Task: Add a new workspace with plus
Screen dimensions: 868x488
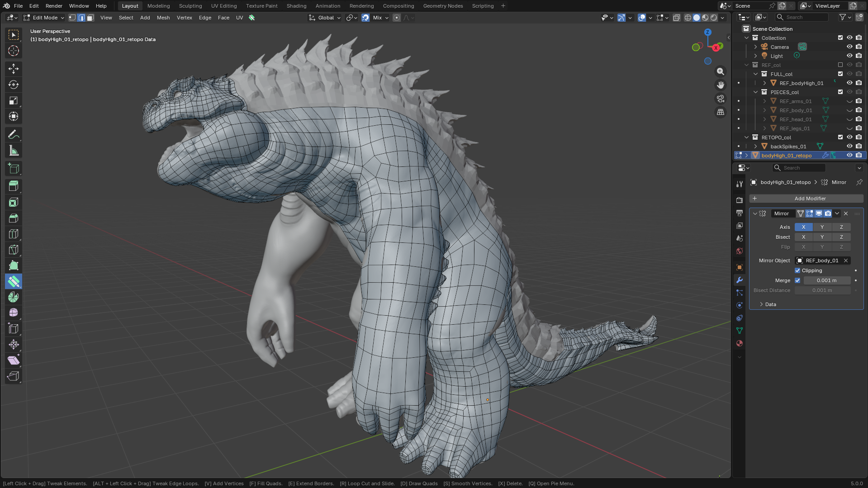Action: (x=503, y=6)
